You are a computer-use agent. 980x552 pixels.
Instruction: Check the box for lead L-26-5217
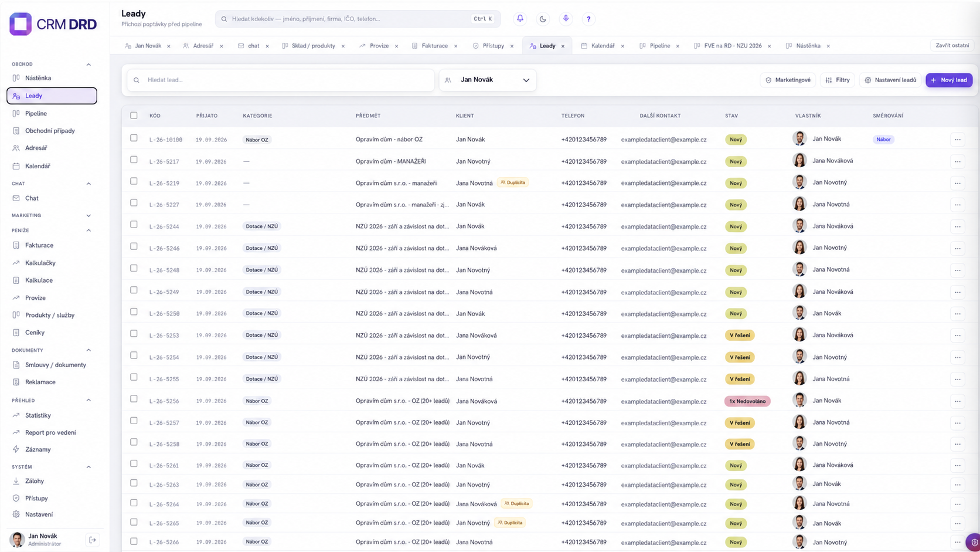point(134,160)
